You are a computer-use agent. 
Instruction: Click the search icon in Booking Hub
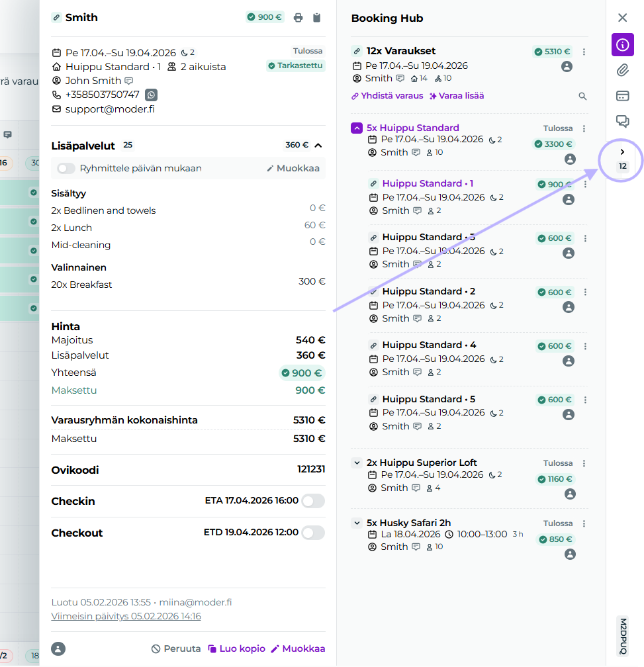tap(582, 96)
